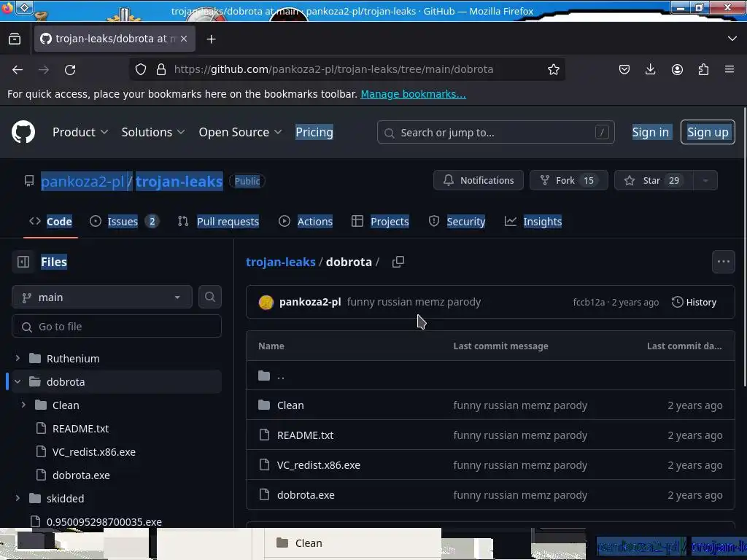List all tabs with the chevron
747x560 pixels.
(x=732, y=39)
